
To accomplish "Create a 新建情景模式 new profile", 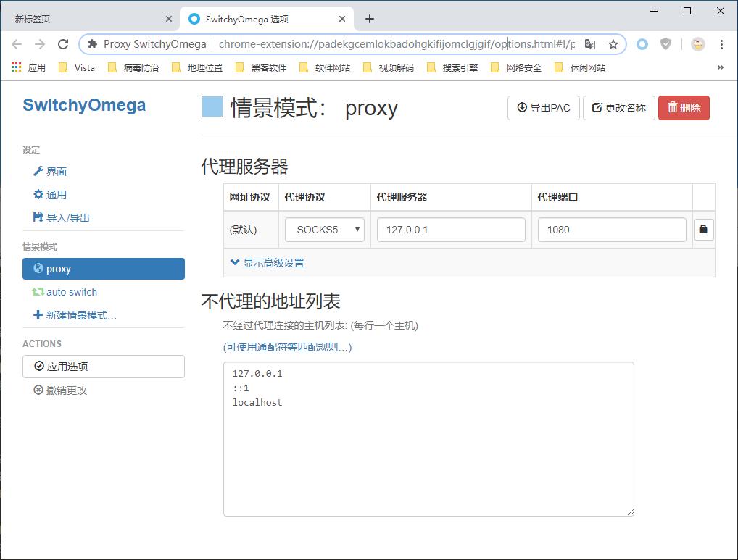I will coord(73,314).
